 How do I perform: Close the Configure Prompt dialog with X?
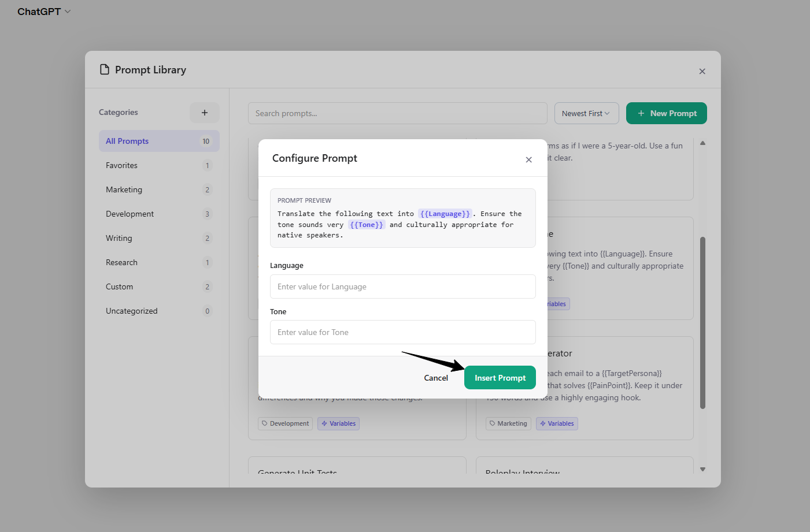[528, 159]
